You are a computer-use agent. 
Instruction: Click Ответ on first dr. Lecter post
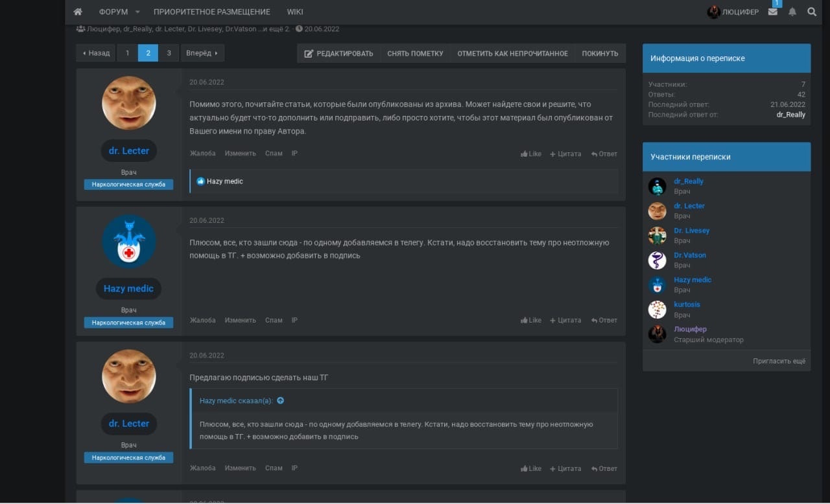pyautogui.click(x=604, y=154)
